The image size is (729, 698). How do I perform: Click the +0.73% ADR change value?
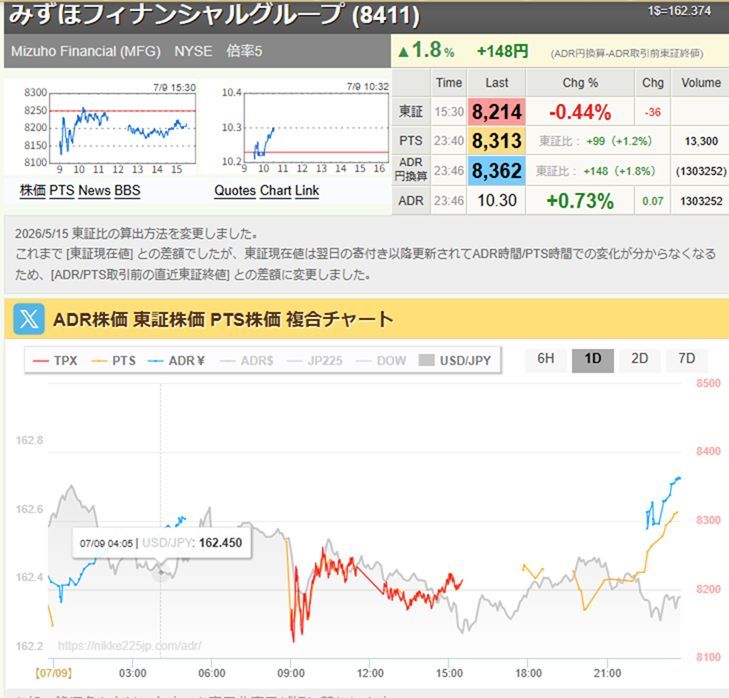click(580, 201)
